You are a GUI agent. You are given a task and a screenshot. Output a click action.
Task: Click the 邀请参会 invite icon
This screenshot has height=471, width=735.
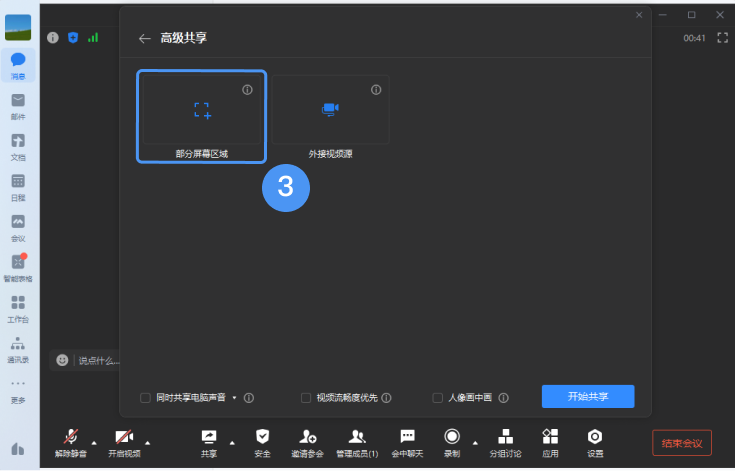308,443
